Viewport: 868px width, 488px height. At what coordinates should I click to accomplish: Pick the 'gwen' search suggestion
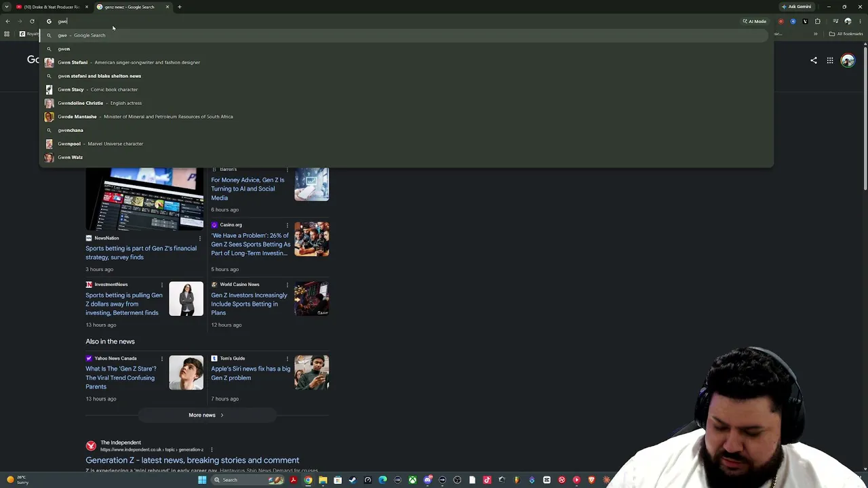pos(406,49)
